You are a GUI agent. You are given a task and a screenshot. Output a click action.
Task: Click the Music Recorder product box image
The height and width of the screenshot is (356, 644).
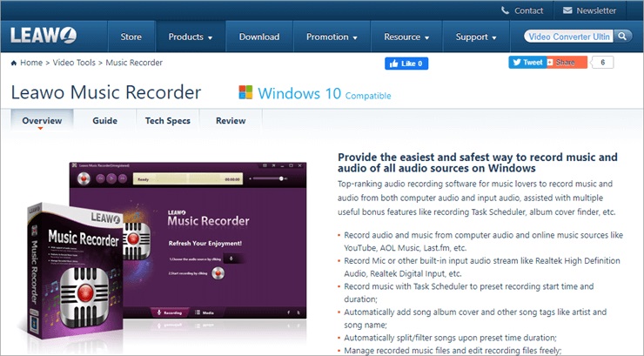coord(74,271)
